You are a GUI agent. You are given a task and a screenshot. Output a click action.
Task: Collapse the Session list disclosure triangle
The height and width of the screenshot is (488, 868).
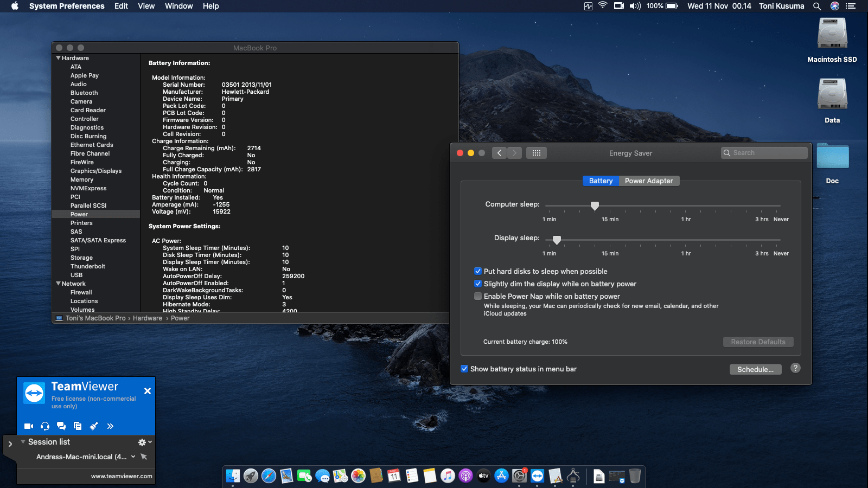coord(23,442)
